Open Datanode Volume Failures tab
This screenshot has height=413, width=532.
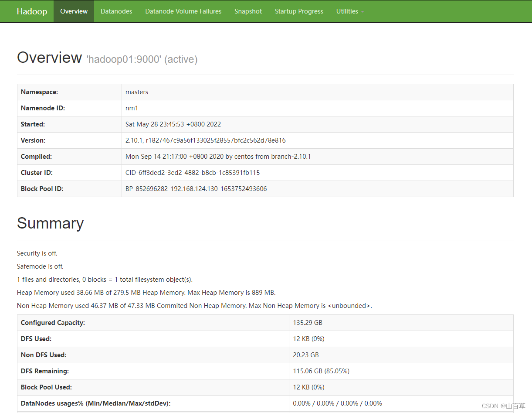coord(183,11)
